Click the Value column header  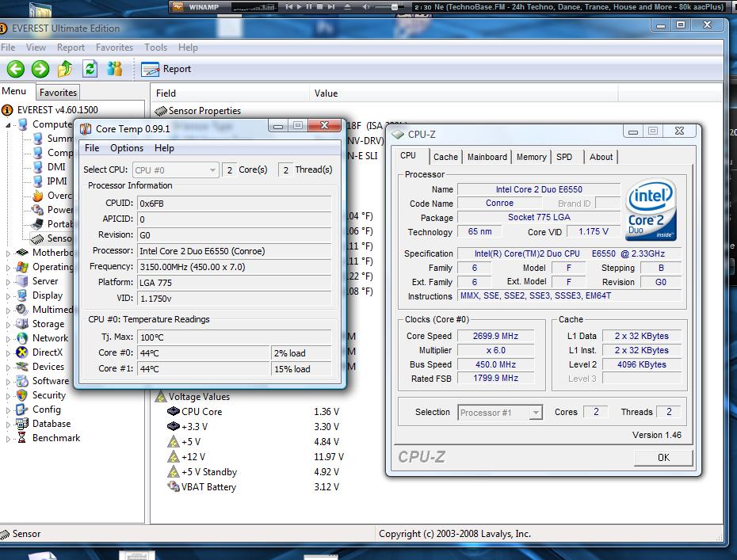464,93
